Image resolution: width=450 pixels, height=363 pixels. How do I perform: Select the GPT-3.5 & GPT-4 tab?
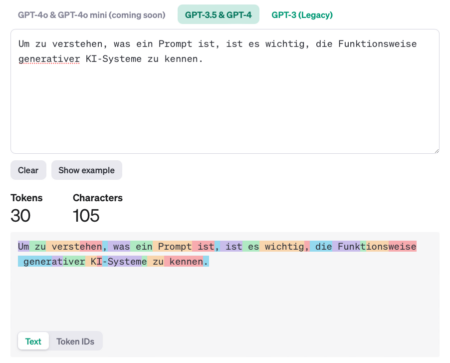pos(218,15)
